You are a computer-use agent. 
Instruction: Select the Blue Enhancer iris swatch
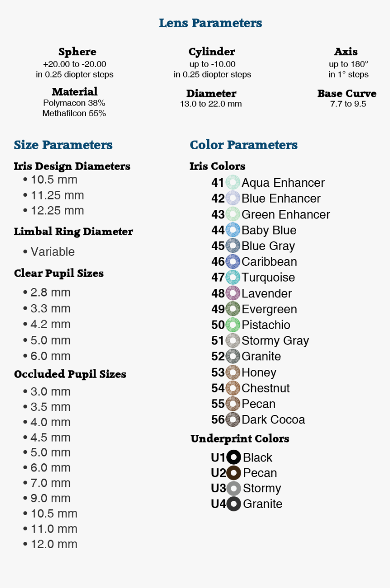pyautogui.click(x=233, y=199)
